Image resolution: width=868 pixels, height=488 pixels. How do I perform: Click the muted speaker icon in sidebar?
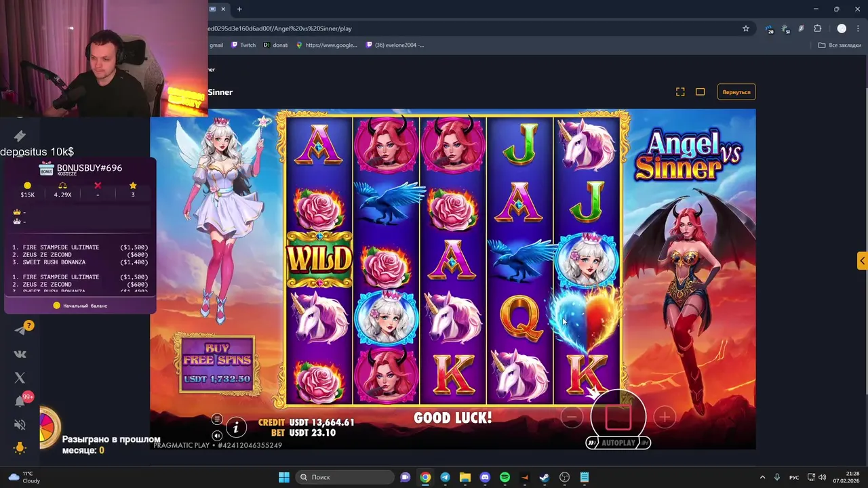click(x=20, y=425)
